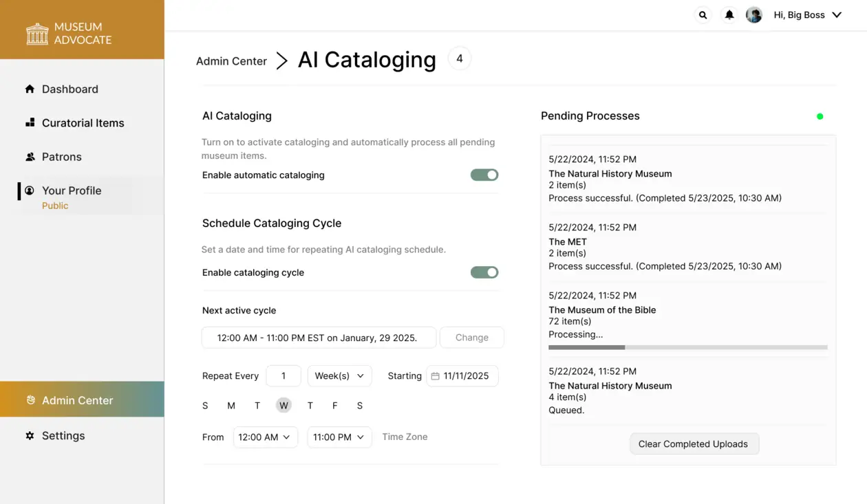This screenshot has width=867, height=504.
Task: Select Monday day toggle
Action: (231, 406)
